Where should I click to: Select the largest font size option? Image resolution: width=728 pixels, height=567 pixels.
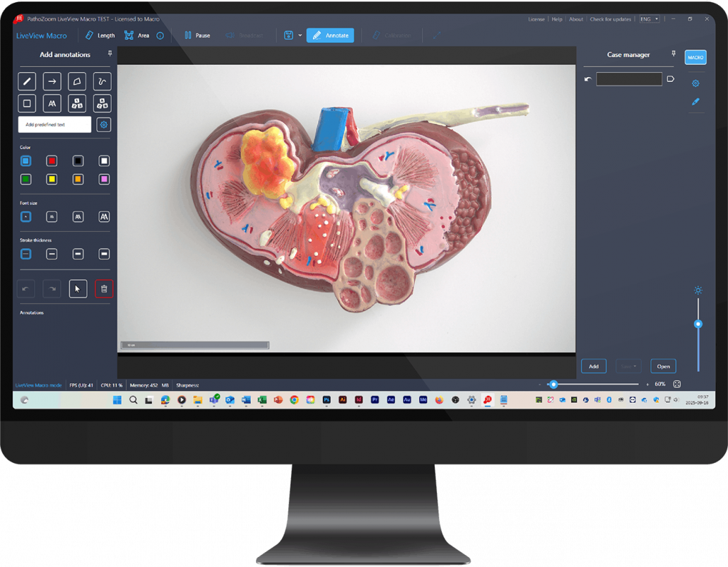point(104,216)
